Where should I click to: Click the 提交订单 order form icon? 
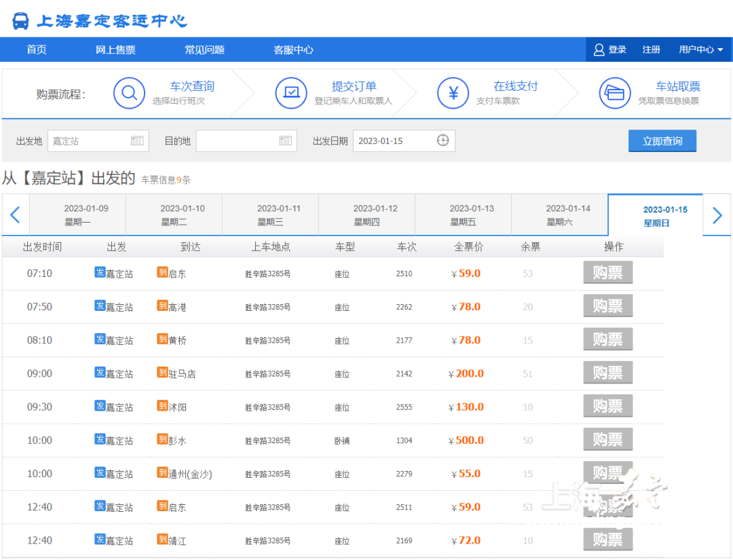pyautogui.click(x=291, y=94)
